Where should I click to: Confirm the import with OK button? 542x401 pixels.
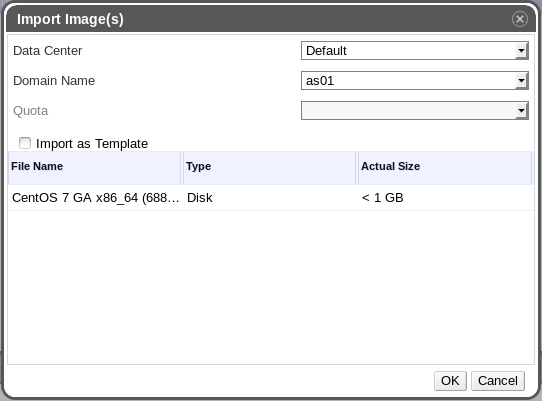pos(450,381)
